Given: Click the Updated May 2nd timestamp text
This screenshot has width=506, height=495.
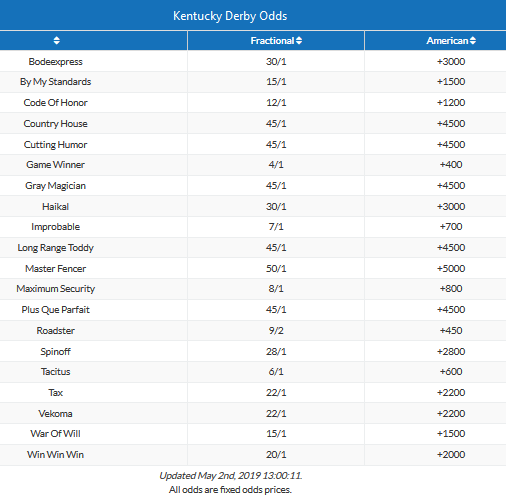Looking at the screenshot, I should point(230,476).
